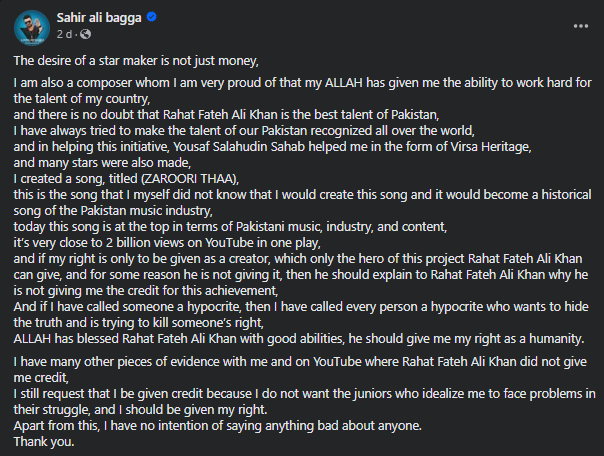Click the phrase 'Pakistani music, industry, and content'
The height and width of the screenshot is (456, 604).
(341, 226)
